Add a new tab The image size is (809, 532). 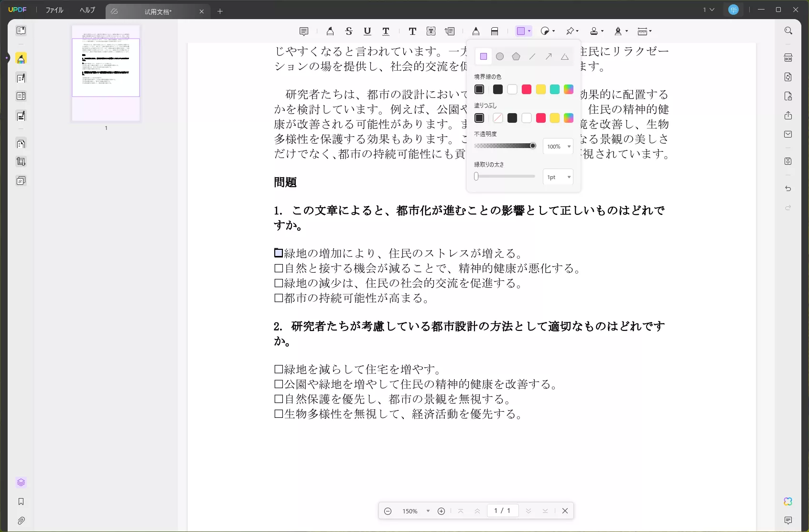pyautogui.click(x=220, y=11)
